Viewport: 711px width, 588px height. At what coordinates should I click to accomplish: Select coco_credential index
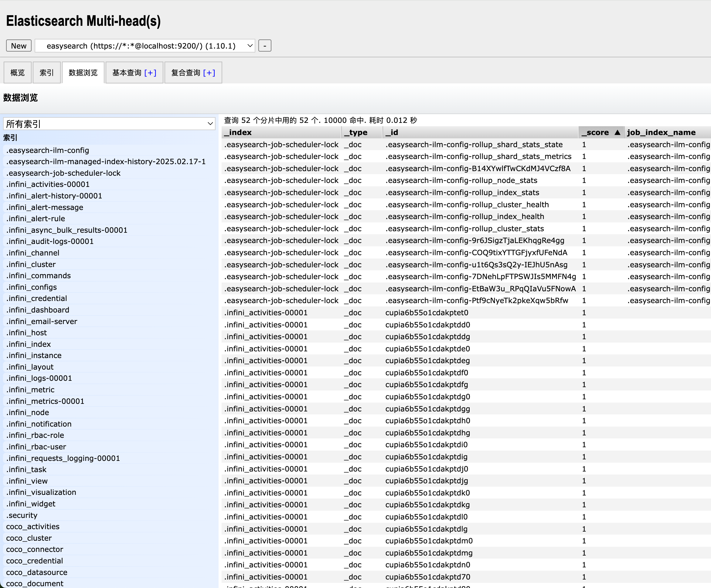(x=109, y=561)
